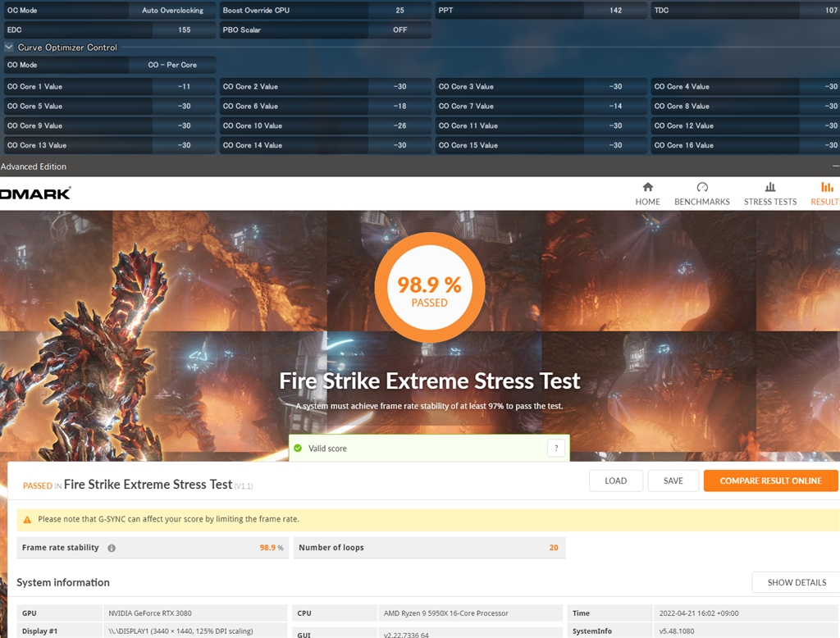Click the Frame rate stability 98.9 % value

(x=271, y=548)
